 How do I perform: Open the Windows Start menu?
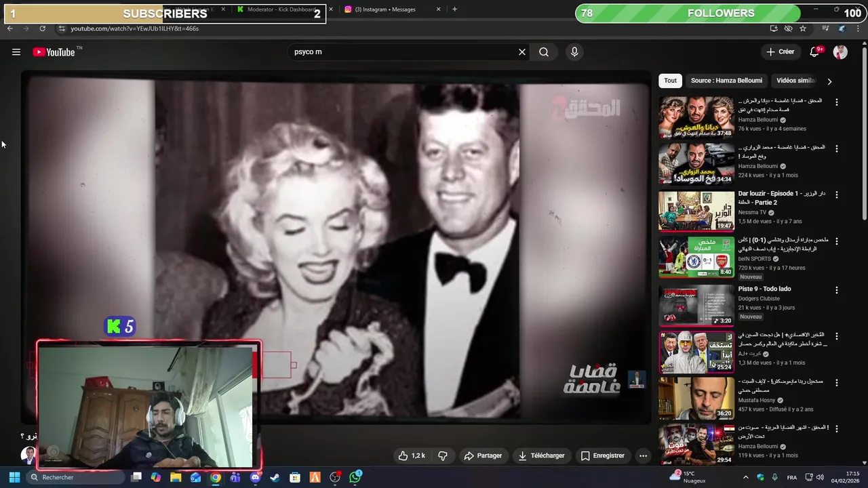point(14,477)
